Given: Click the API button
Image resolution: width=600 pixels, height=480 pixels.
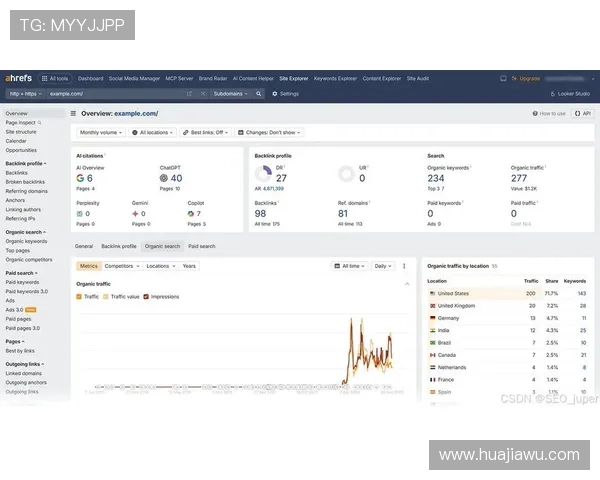Looking at the screenshot, I should pos(582,114).
